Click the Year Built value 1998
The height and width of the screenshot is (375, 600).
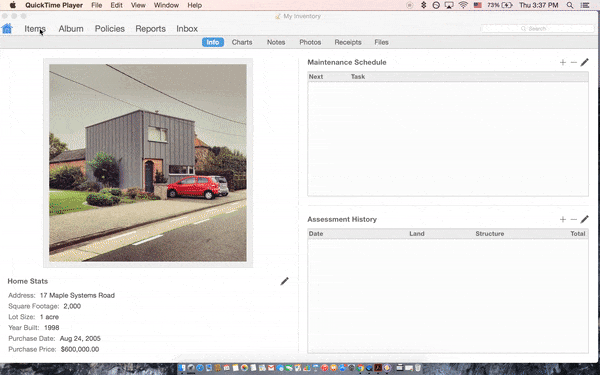point(51,328)
